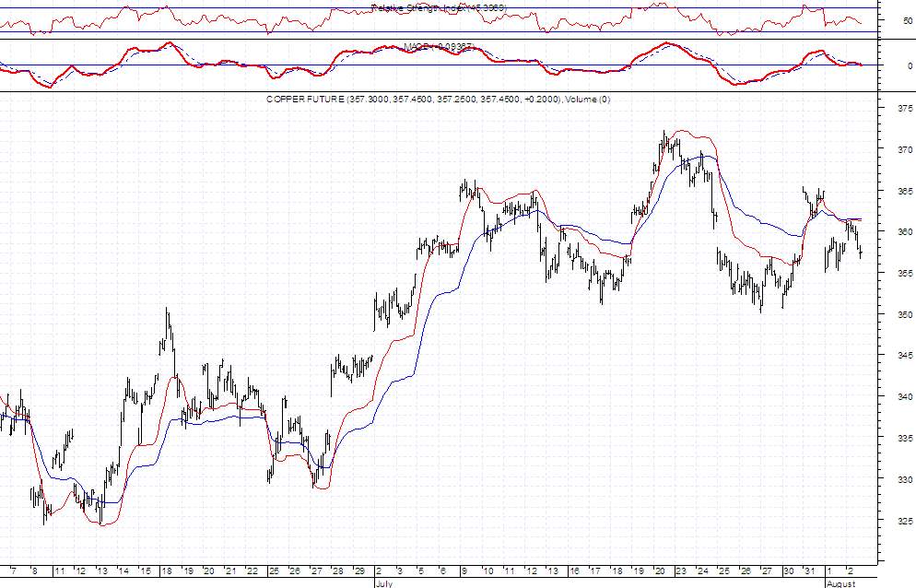This screenshot has width=916, height=588.
Task: Click date label 22 on time axis
Action: pyautogui.click(x=252, y=571)
